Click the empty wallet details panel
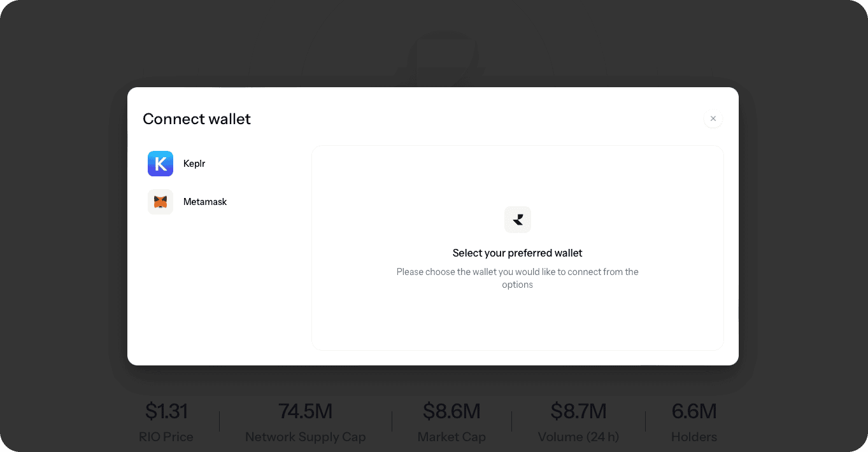The image size is (868, 452). tap(518, 248)
